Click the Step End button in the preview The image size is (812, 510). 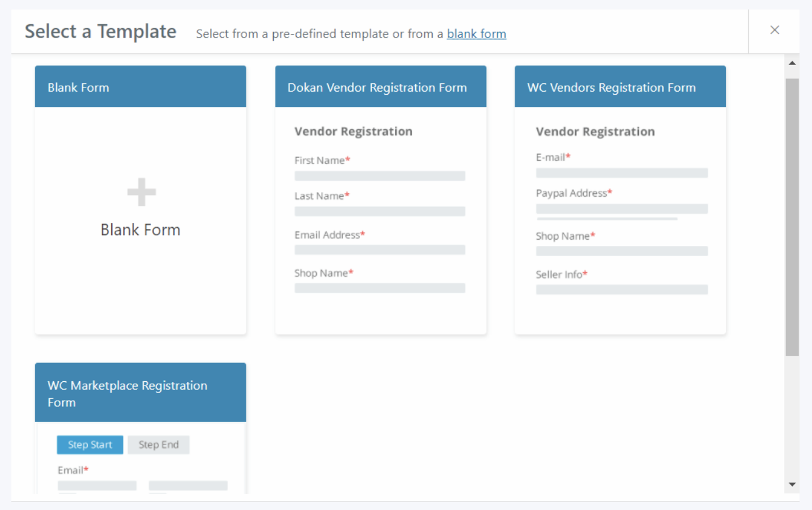point(158,444)
